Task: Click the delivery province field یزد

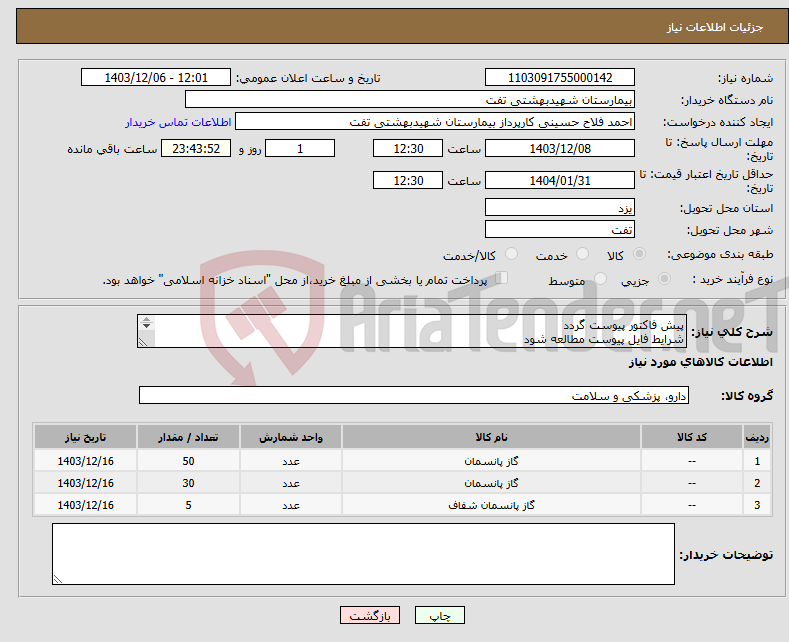Action: tap(560, 207)
